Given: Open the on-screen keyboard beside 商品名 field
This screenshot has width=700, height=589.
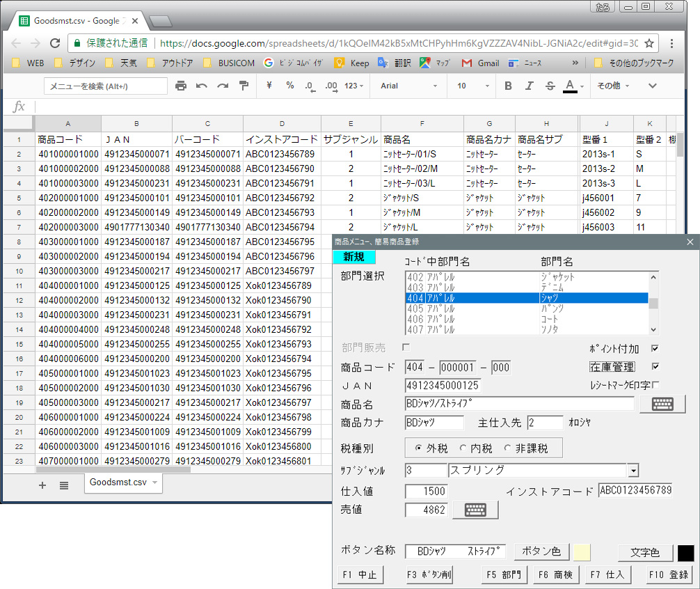Looking at the screenshot, I should coord(662,404).
